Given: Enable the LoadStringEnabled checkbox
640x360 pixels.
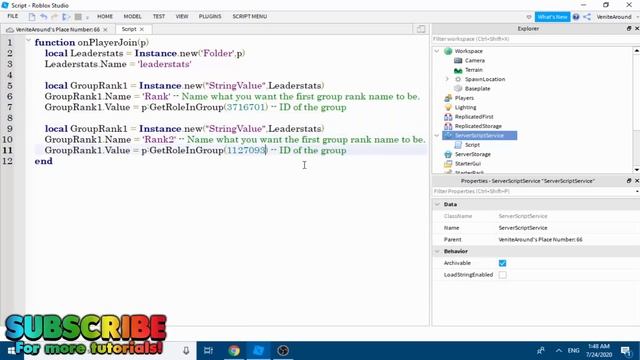Looking at the screenshot, I should tap(502, 275).
